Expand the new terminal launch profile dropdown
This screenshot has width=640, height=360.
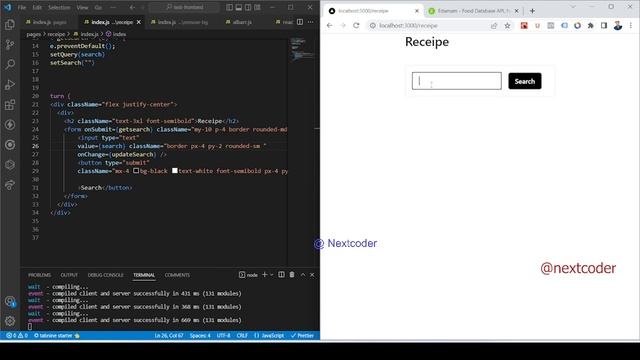pos(271,275)
